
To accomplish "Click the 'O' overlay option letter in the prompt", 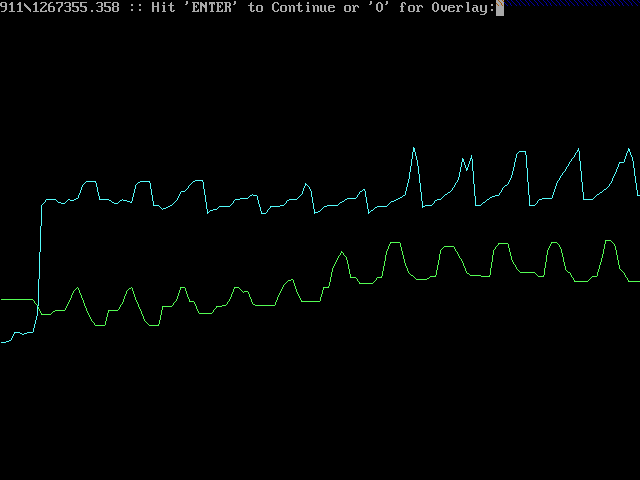I will point(380,8).
